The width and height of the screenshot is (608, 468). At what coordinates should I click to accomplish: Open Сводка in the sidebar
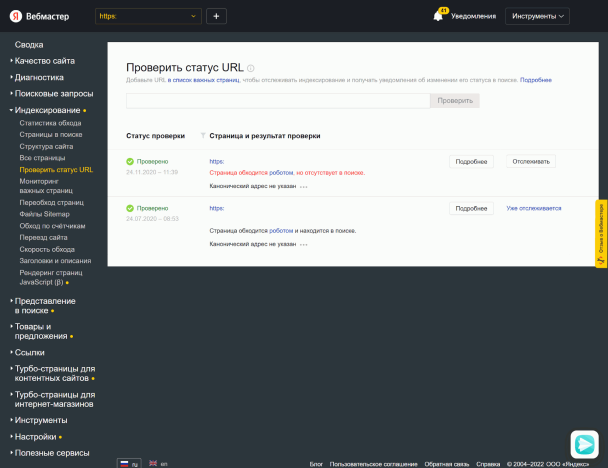pyautogui.click(x=29, y=45)
